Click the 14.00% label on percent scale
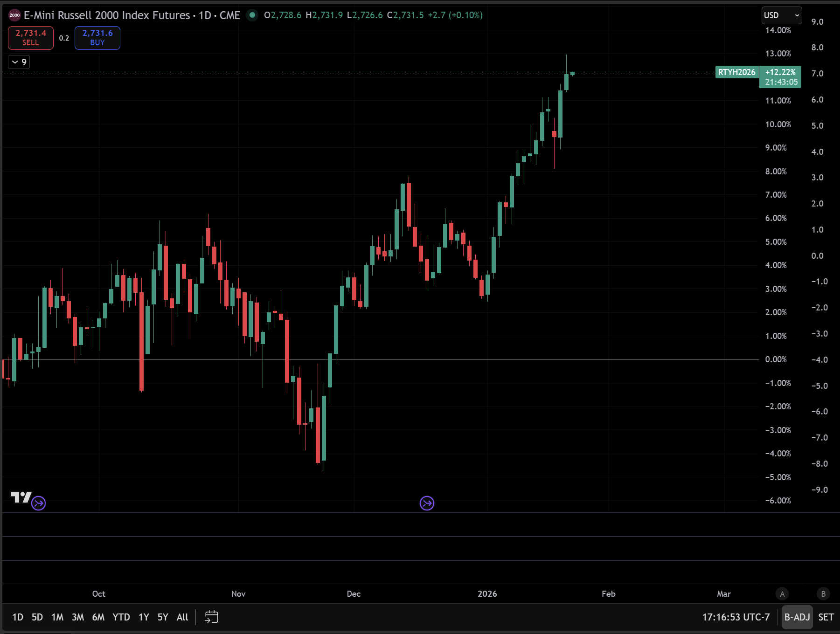This screenshot has width=840, height=634. (x=778, y=30)
